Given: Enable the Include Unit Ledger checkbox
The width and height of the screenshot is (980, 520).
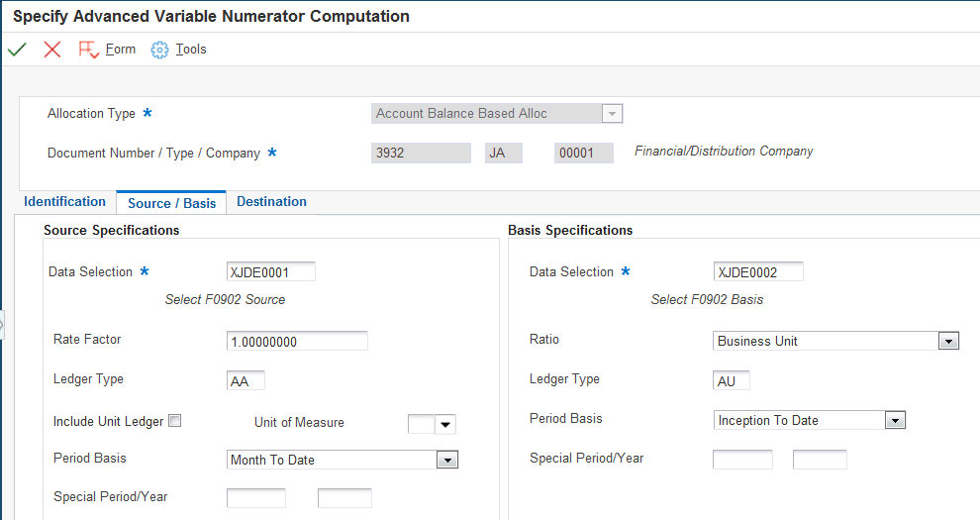Looking at the screenshot, I should [x=174, y=421].
